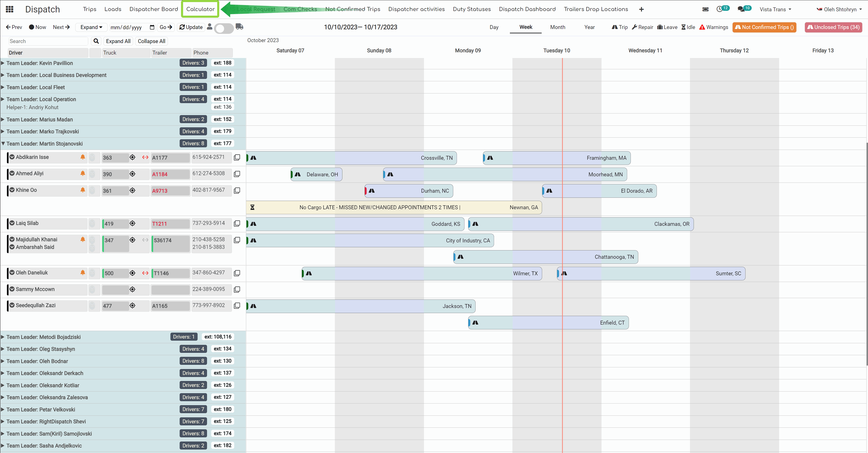Expand the Team Leader Kevin Pavillion group
Image resolution: width=868 pixels, height=453 pixels.
[3, 63]
